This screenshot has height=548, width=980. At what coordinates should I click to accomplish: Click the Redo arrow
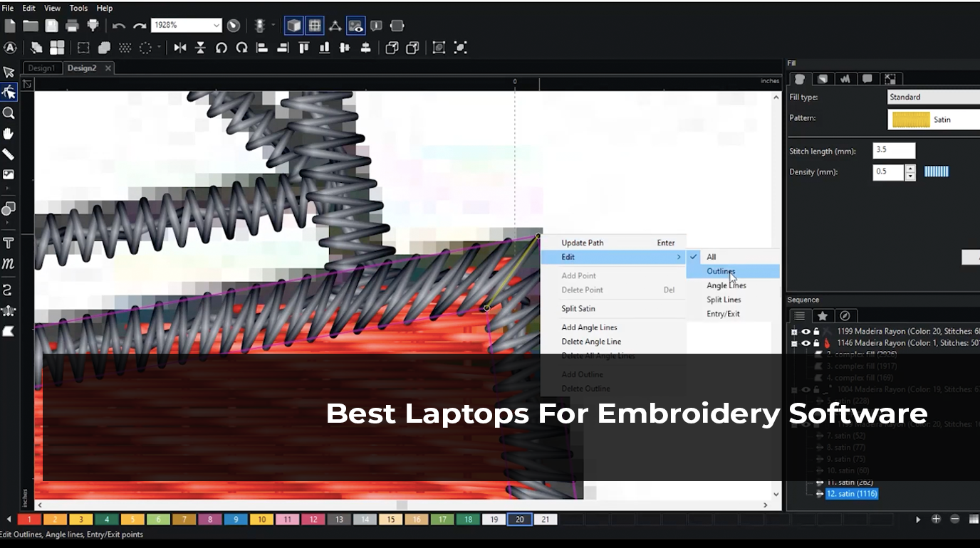[140, 26]
